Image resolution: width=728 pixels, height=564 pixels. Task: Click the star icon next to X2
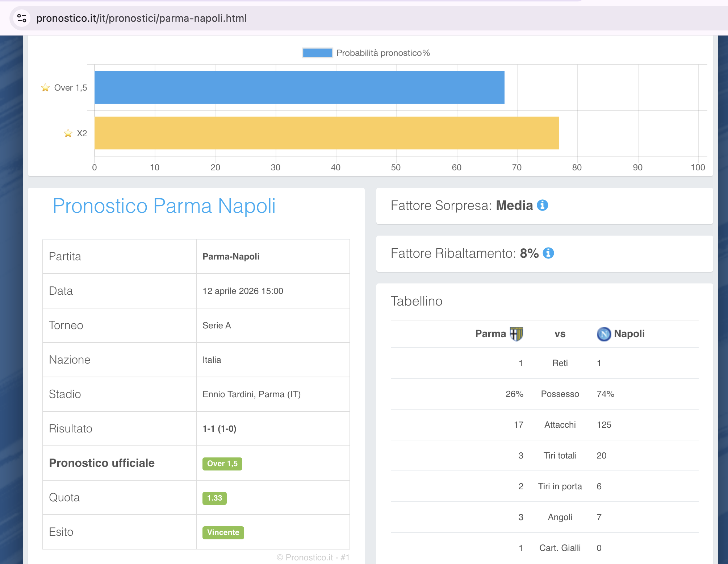[x=68, y=133]
